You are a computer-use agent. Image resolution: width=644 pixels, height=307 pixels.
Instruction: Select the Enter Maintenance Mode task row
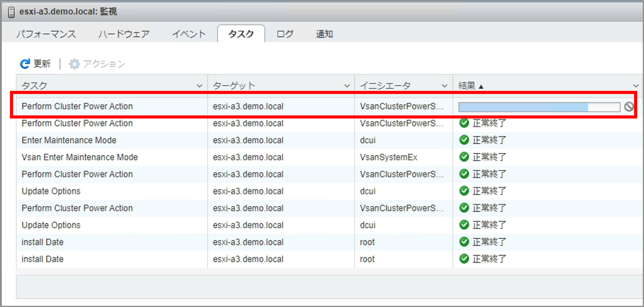(69, 140)
